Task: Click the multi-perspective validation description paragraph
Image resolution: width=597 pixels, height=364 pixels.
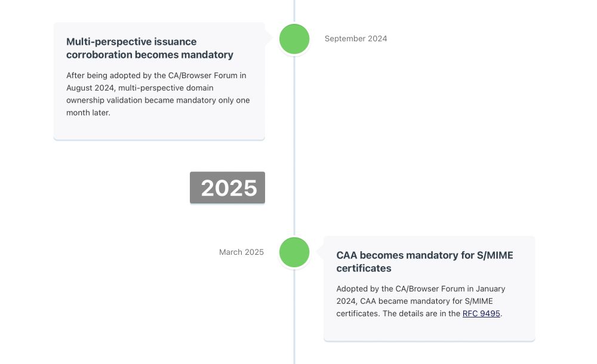Action: [x=158, y=94]
